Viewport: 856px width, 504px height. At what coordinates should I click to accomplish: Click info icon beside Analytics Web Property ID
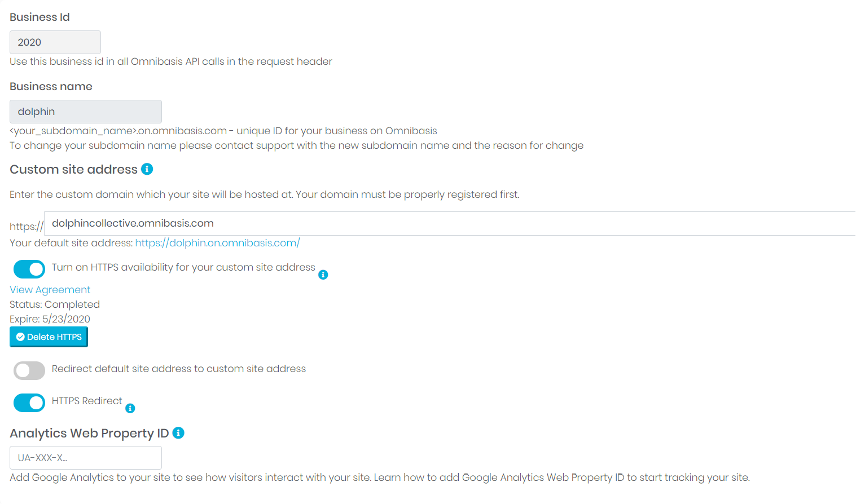[178, 433]
